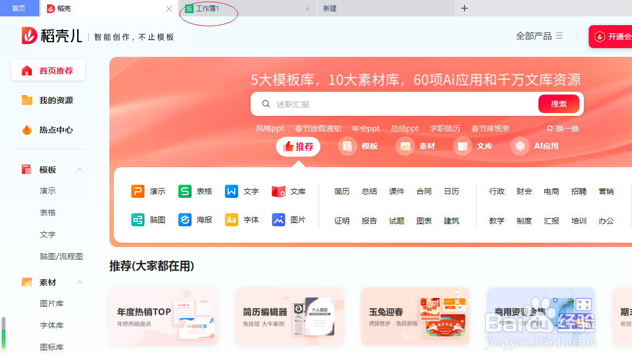Click the red 文库 library icon

pyautogui.click(x=279, y=191)
